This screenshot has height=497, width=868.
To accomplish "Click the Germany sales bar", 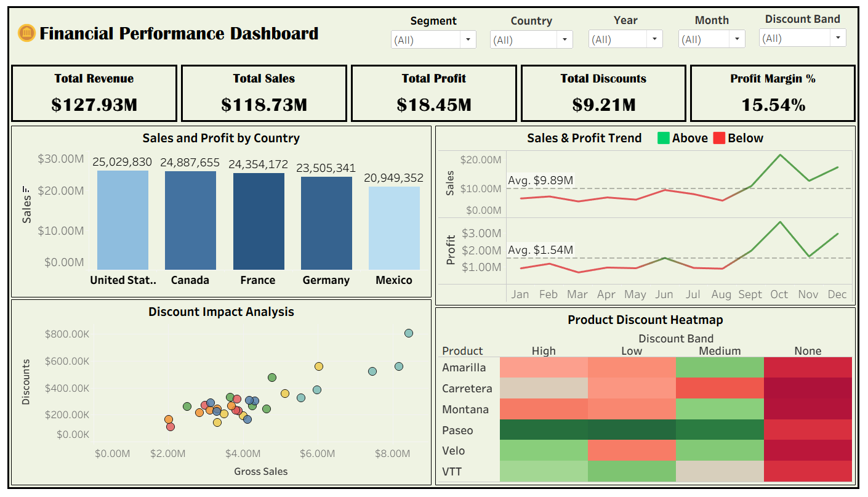I will (326, 223).
